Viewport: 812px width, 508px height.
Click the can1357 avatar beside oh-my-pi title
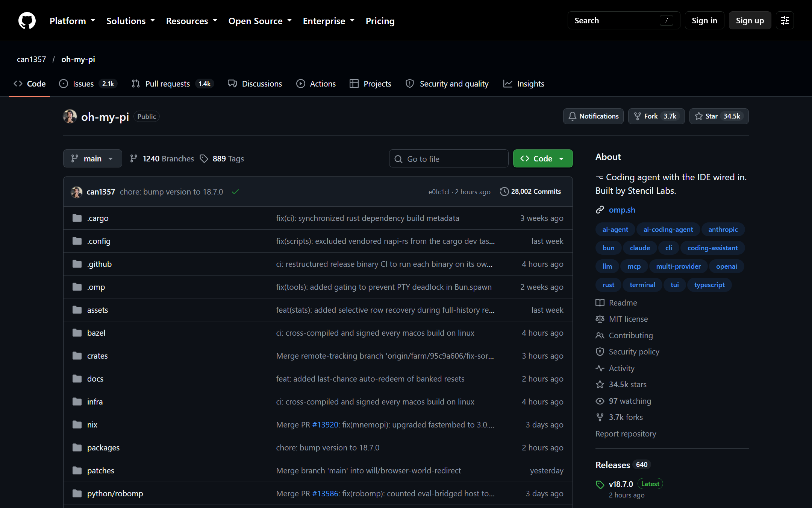click(x=70, y=116)
